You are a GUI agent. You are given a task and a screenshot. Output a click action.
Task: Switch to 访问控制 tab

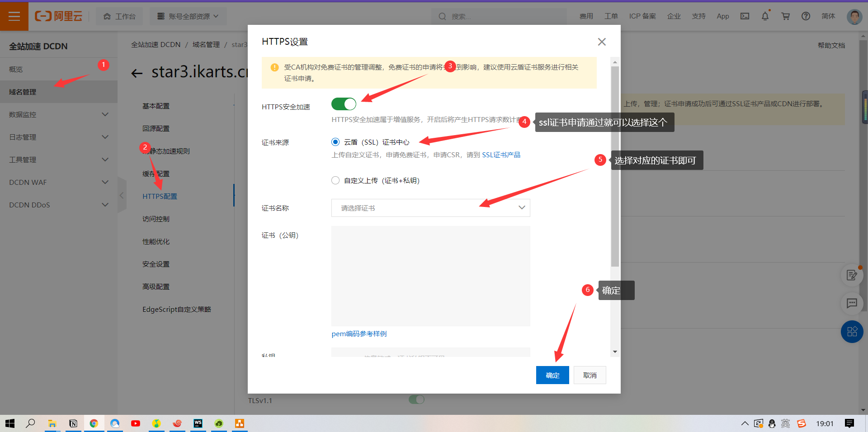click(156, 219)
